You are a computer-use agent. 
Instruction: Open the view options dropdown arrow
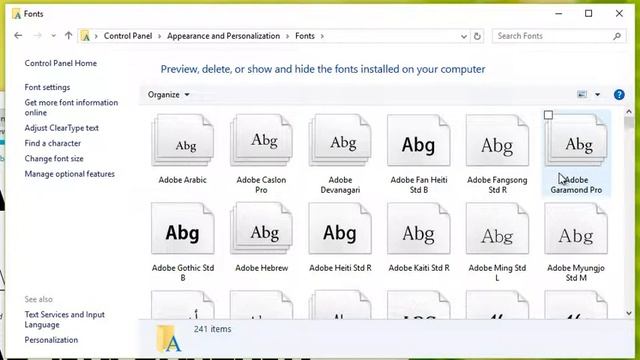pos(597,95)
